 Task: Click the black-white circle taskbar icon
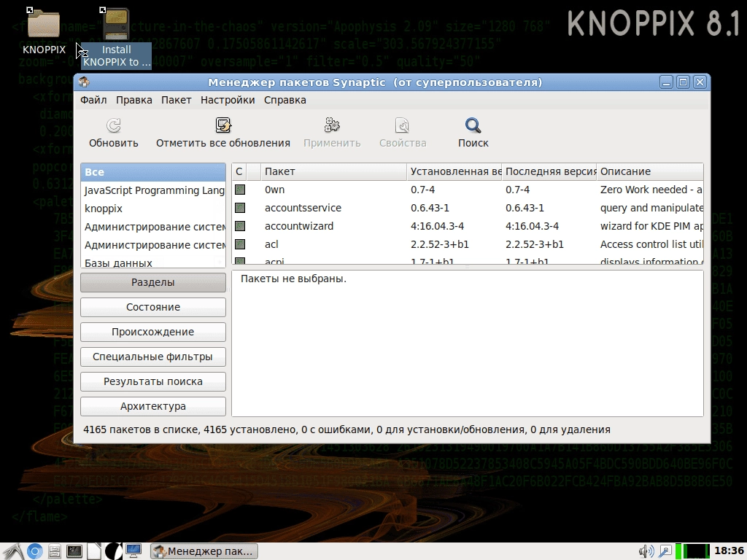pos(113,551)
